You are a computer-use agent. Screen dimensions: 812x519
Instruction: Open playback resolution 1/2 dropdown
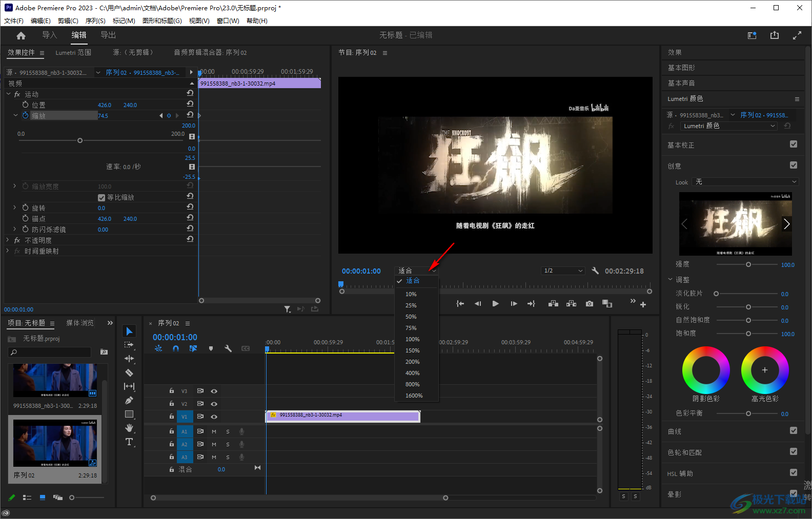pyautogui.click(x=562, y=271)
